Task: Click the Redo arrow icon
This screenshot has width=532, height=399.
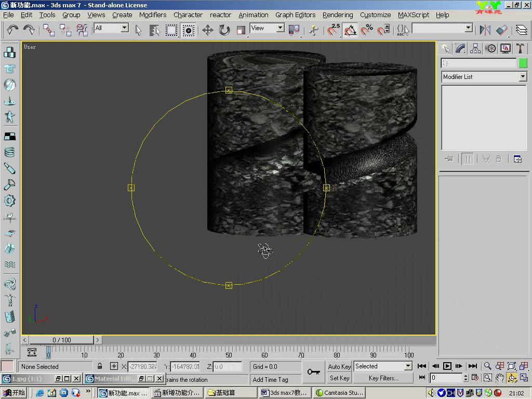Action: pyautogui.click(x=29, y=30)
